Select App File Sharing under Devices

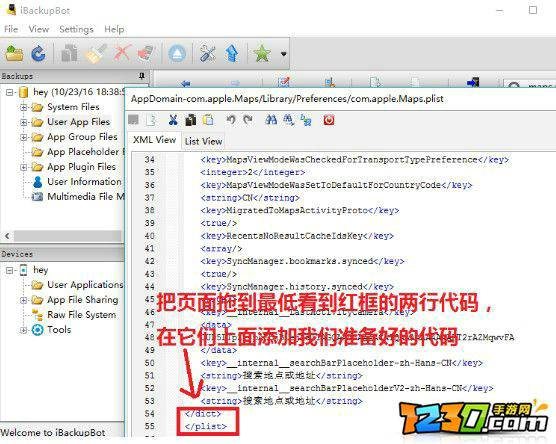click(83, 300)
